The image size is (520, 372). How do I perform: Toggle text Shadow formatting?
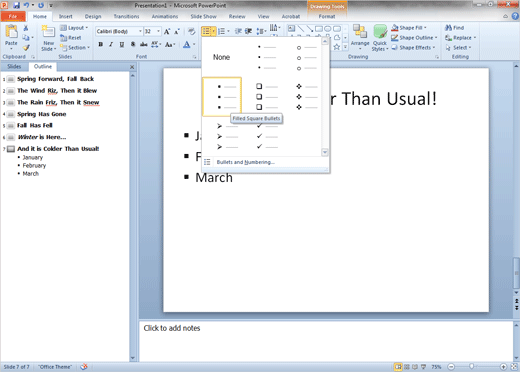tap(133, 44)
